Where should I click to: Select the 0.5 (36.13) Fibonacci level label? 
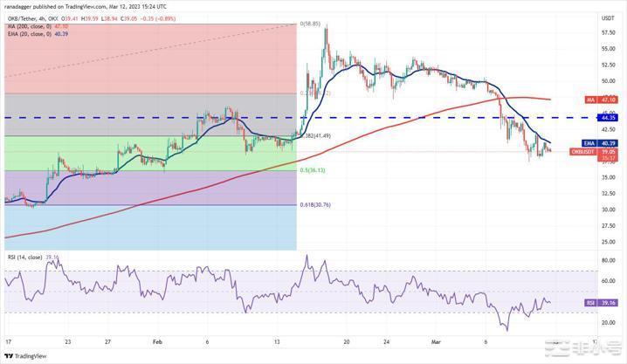pos(313,170)
